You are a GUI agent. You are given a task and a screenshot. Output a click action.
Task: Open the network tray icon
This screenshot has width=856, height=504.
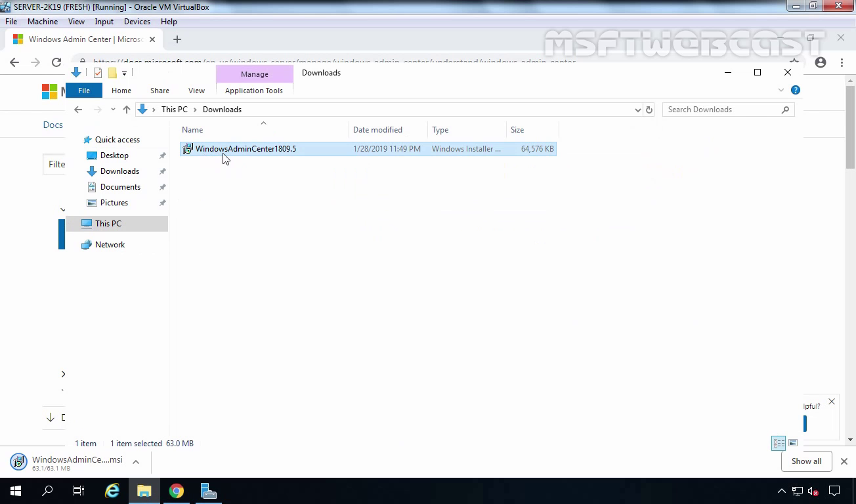pos(798,491)
